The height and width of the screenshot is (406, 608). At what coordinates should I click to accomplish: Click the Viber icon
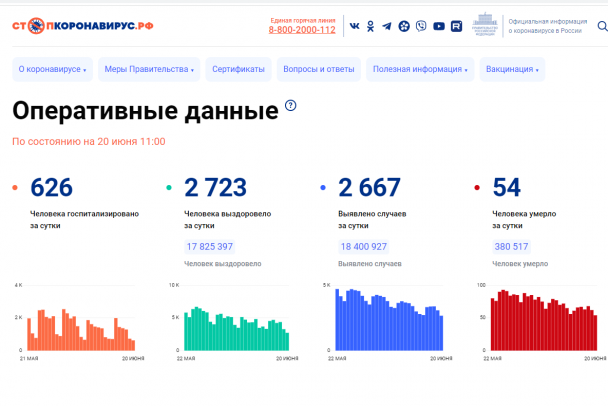tap(421, 26)
